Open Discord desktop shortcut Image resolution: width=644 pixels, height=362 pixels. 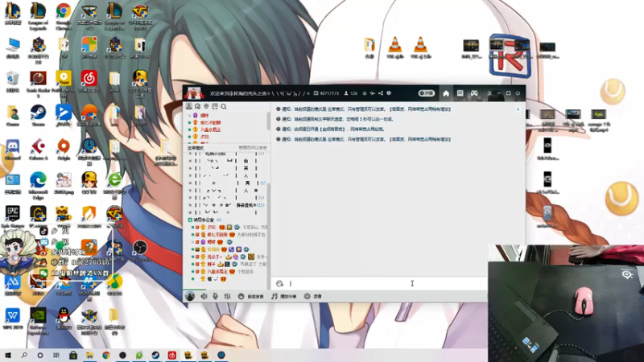pos(13,149)
